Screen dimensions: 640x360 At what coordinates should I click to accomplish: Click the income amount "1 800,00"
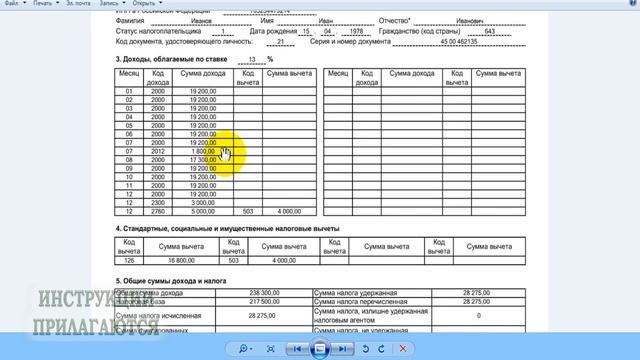[x=203, y=151]
